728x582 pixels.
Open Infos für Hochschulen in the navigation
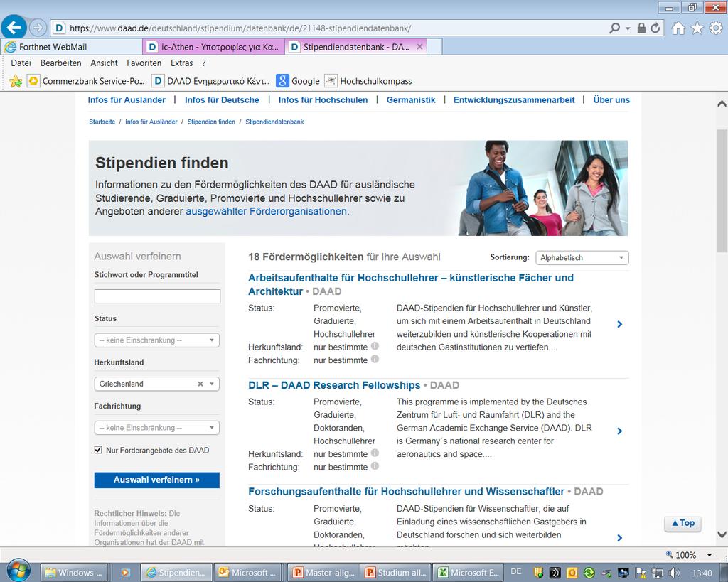[x=323, y=99]
